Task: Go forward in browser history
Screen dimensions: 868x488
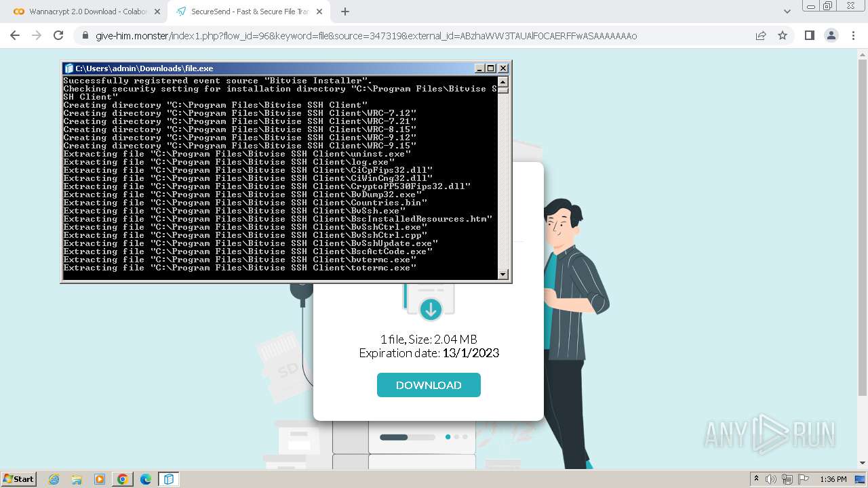Action: pos(37,36)
